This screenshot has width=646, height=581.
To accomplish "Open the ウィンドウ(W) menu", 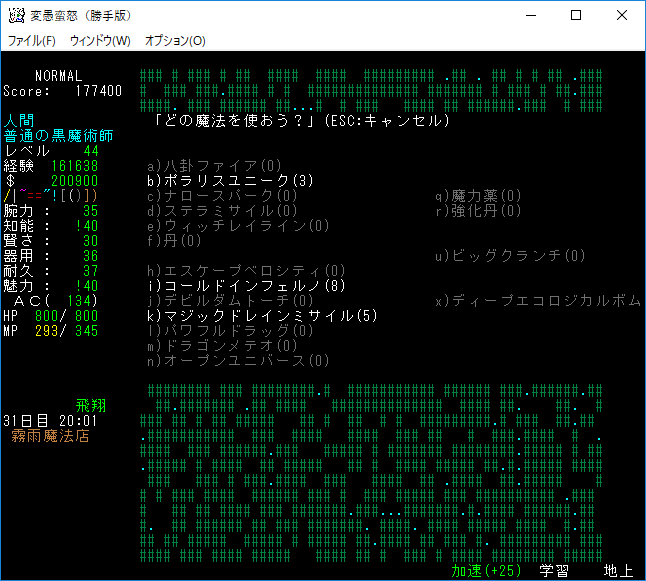I will click(100, 41).
